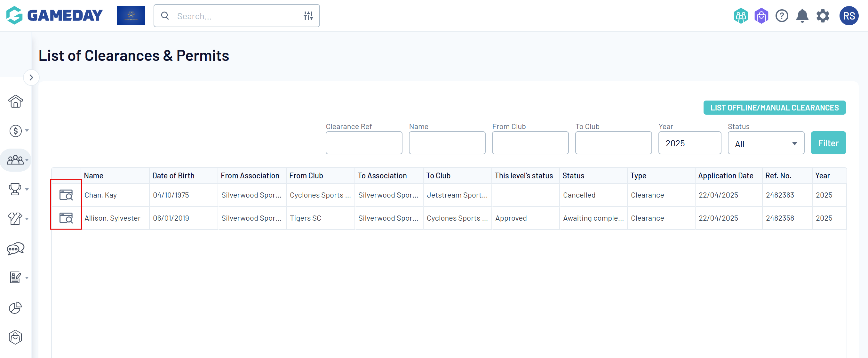
Task: Open the Competitions trophy icon
Action: [15, 189]
